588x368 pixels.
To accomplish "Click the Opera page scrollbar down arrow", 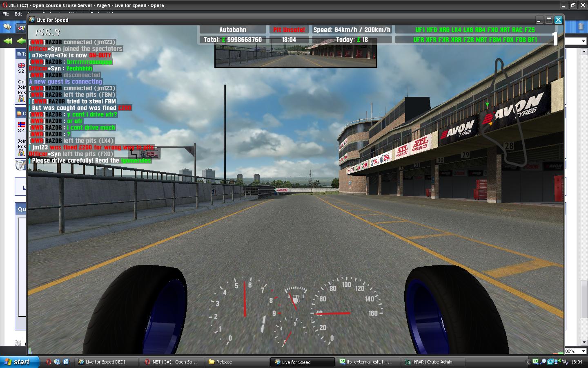I will [x=584, y=342].
